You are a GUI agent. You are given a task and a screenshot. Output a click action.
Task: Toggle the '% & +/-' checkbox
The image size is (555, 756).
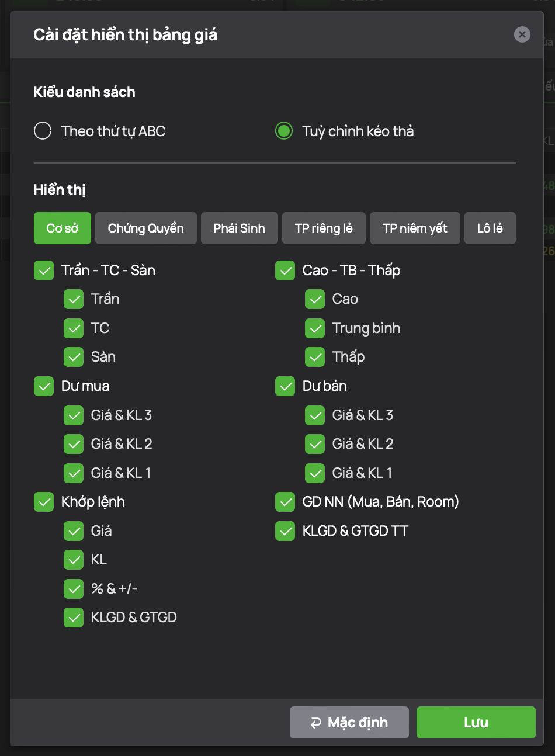tap(74, 589)
